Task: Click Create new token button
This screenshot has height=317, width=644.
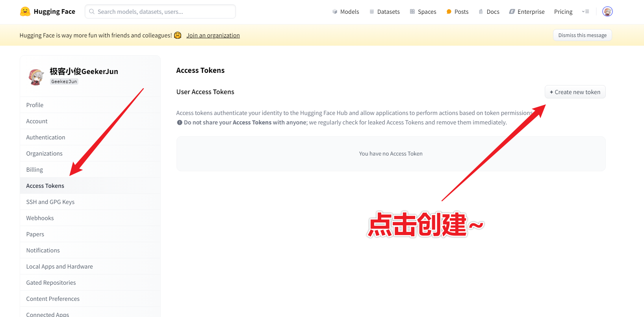Action: pos(575,92)
